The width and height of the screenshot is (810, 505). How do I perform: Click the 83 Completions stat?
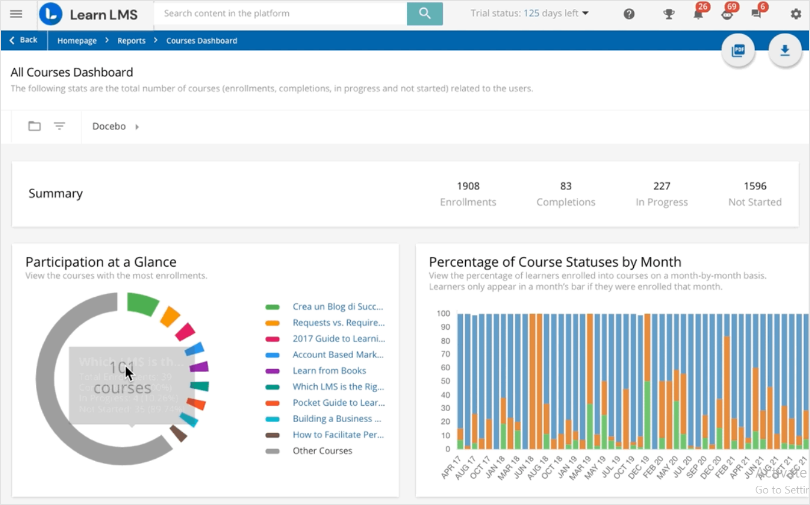566,194
